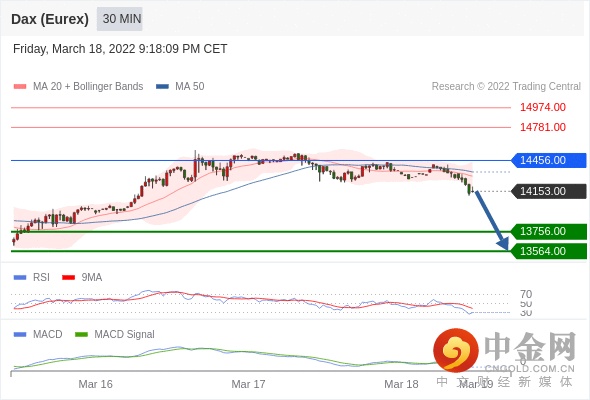Click the blue MACD legend swatch

pos(20,335)
